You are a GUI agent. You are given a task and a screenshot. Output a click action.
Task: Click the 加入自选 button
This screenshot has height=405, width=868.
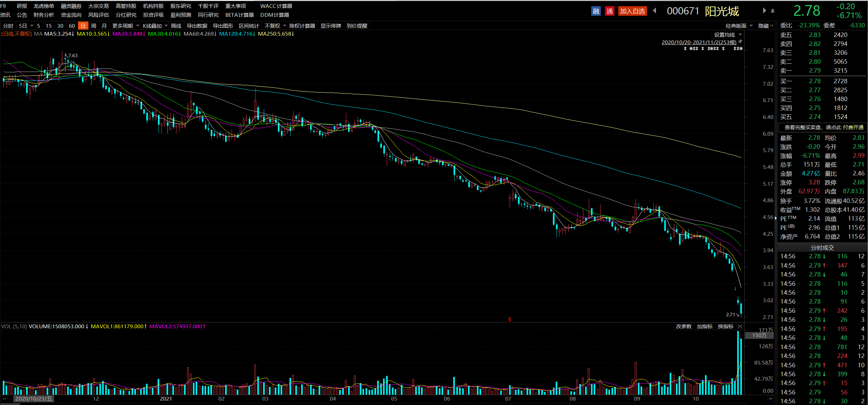(x=632, y=11)
